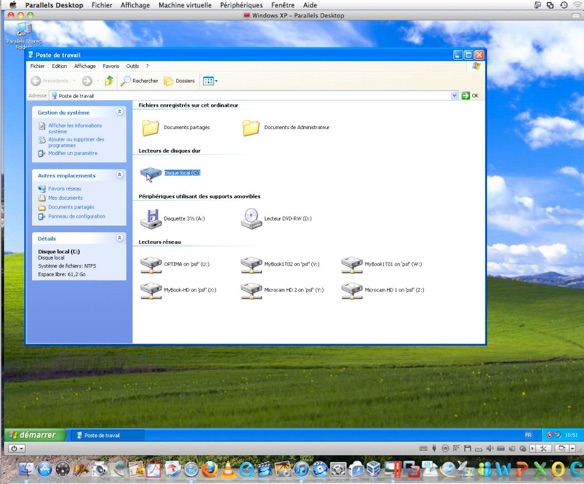Click the forward arrow toolbar button
Viewport: 584px width, 484px height.
point(87,81)
